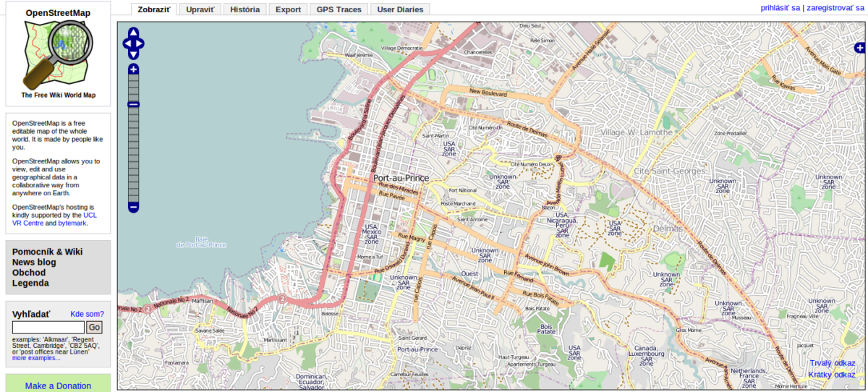The width and height of the screenshot is (868, 392).
Task: Click the Cité Saint-Georges map label
Action: point(668,170)
